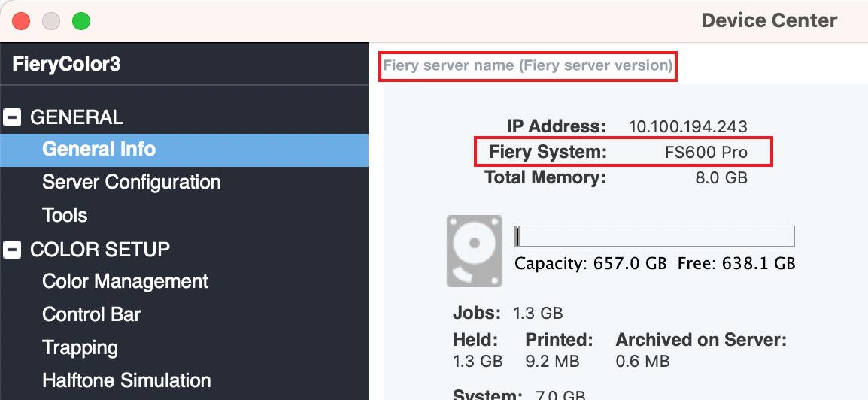
Task: Click the IP address value 10.100.194.243
Action: [x=687, y=126]
